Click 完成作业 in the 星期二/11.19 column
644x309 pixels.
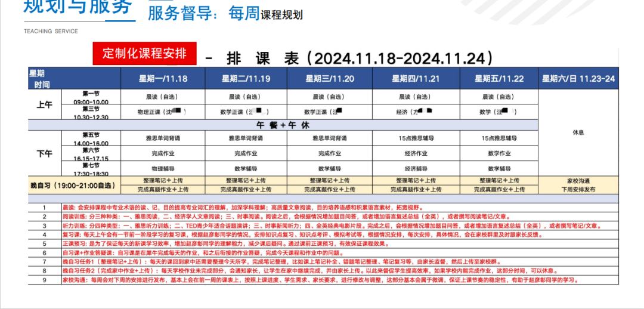coord(246,154)
